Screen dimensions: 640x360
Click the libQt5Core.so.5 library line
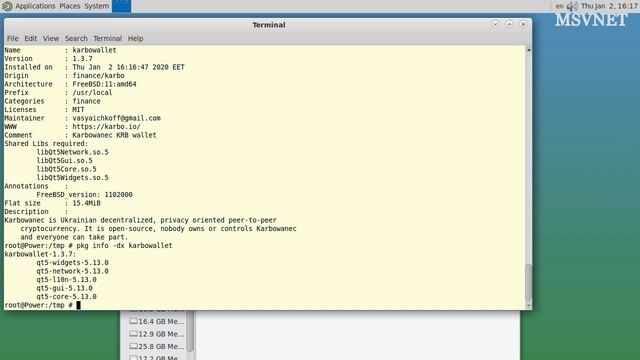click(x=66, y=169)
